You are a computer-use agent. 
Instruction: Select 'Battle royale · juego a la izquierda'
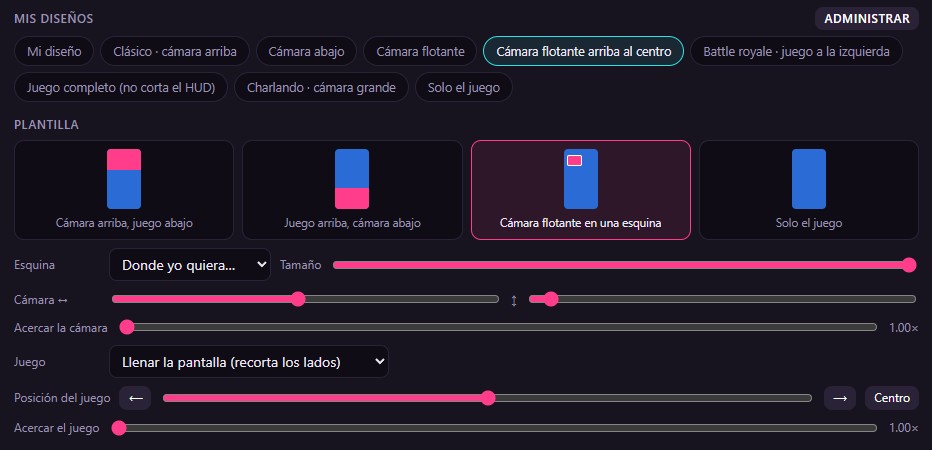pyautogui.click(x=796, y=51)
